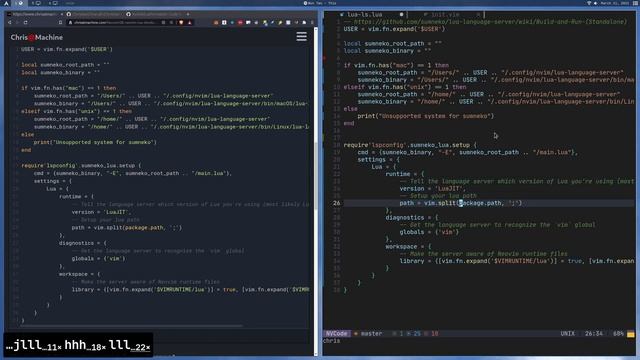Click the Brave rewards triangle icon
The height and width of the screenshot is (360, 640).
[189, 22]
